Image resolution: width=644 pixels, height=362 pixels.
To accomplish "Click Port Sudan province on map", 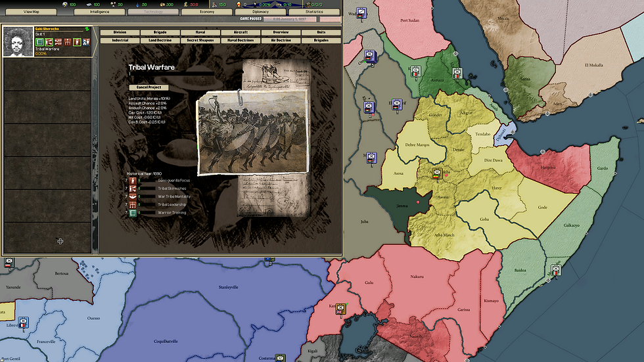I will 410,20.
